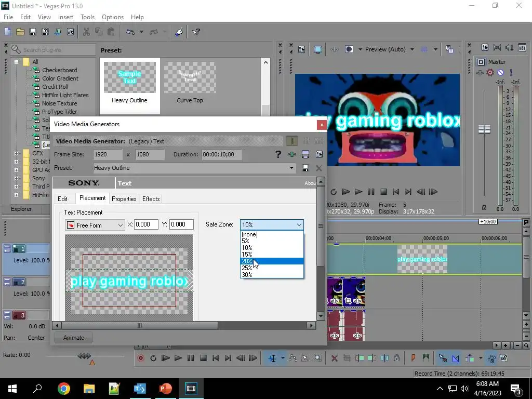Switch to the Edit tab
The width and height of the screenshot is (532, 399).
62,199
